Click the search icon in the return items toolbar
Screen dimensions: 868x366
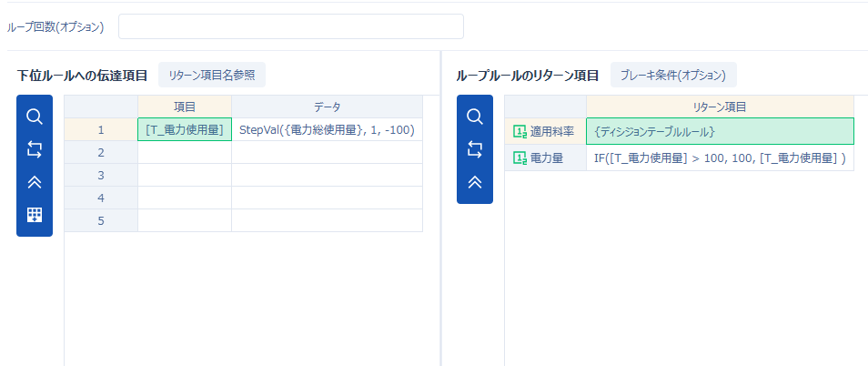coord(474,117)
